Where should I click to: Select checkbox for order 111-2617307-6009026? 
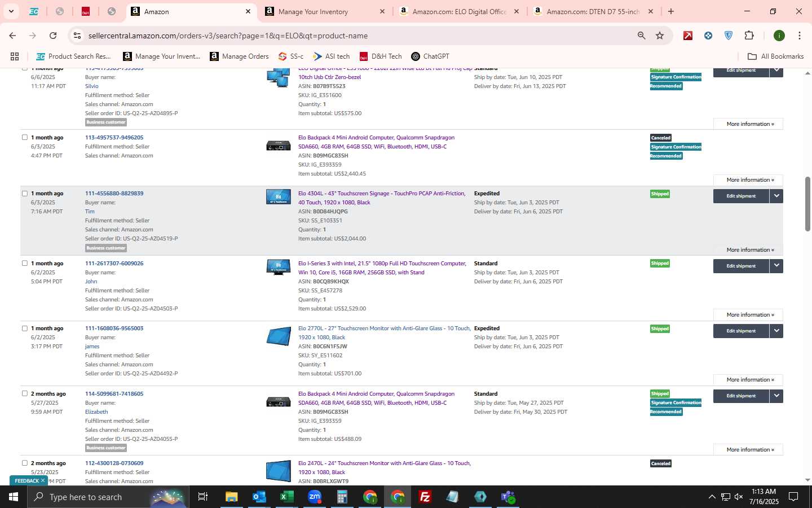point(24,263)
